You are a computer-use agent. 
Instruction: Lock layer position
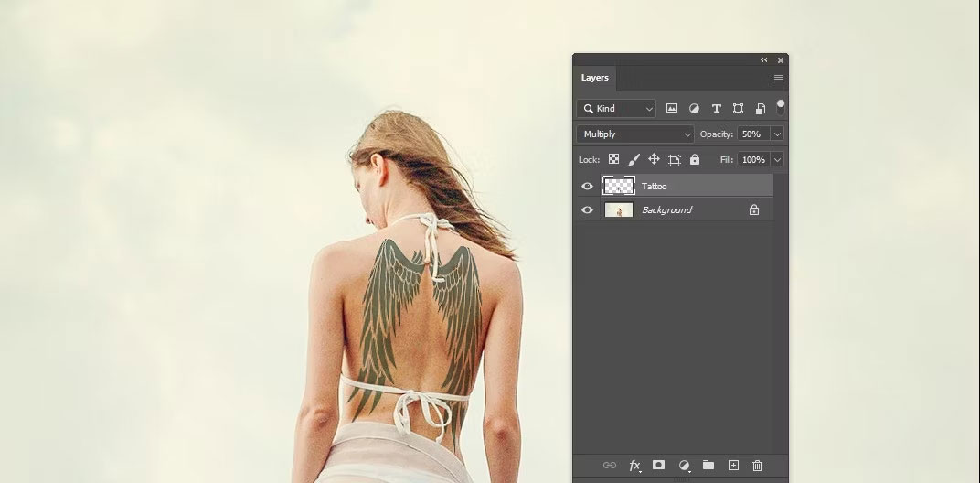654,159
